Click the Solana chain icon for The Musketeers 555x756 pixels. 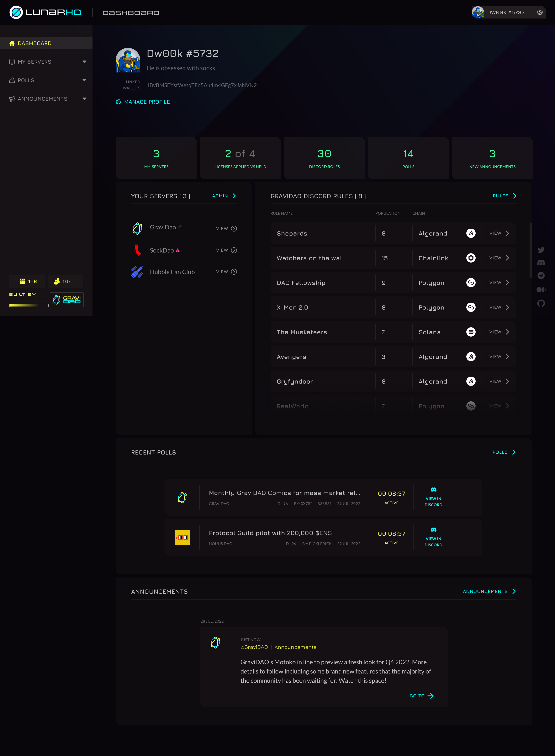point(471,332)
